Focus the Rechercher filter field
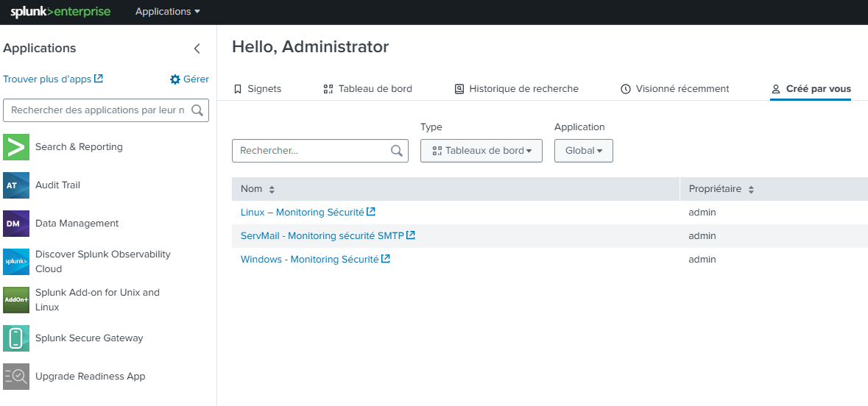The image size is (868, 406). (x=320, y=151)
